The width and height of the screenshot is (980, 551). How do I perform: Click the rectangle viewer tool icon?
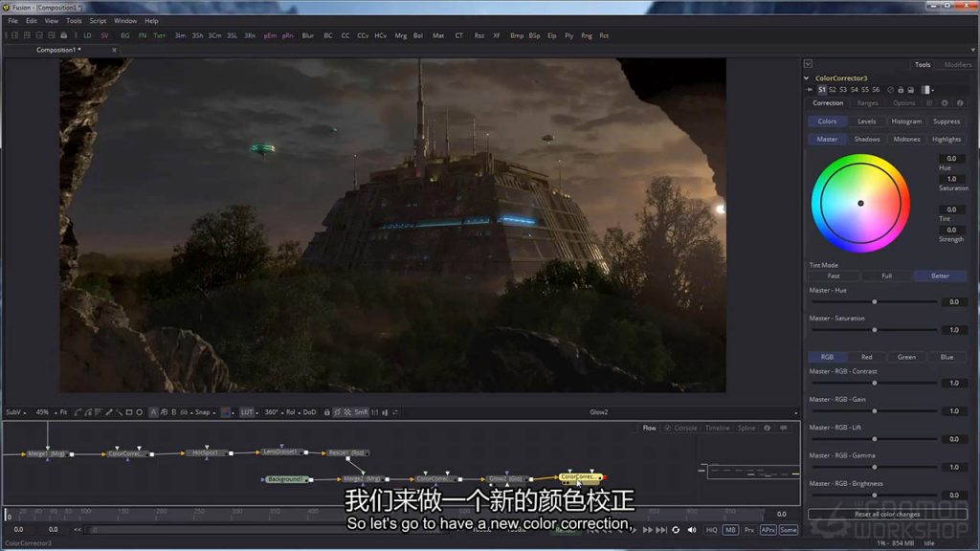(129, 412)
